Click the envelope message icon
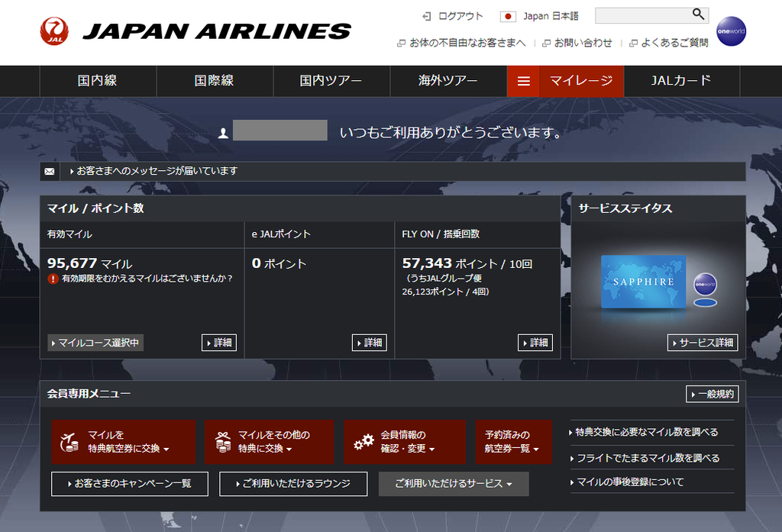The height and width of the screenshot is (532, 782). (x=50, y=172)
